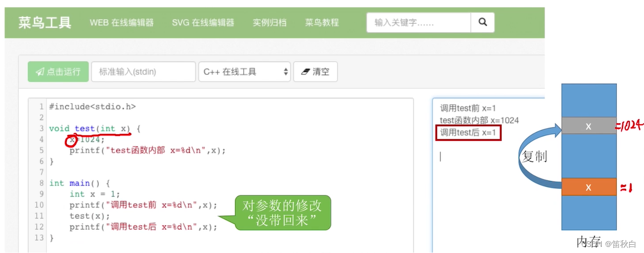
Task: Click line number 1 in gutter
Action: (x=42, y=107)
